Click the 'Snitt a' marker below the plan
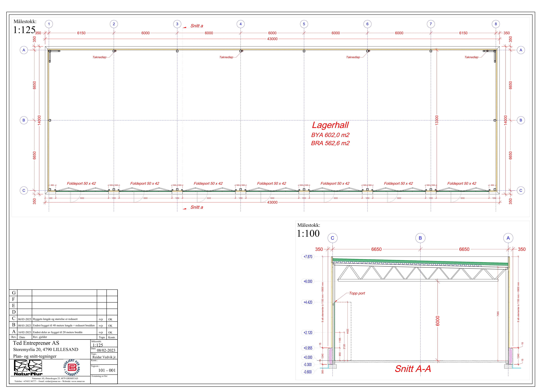Viewport: 555px width, 392px height. pyautogui.click(x=197, y=207)
